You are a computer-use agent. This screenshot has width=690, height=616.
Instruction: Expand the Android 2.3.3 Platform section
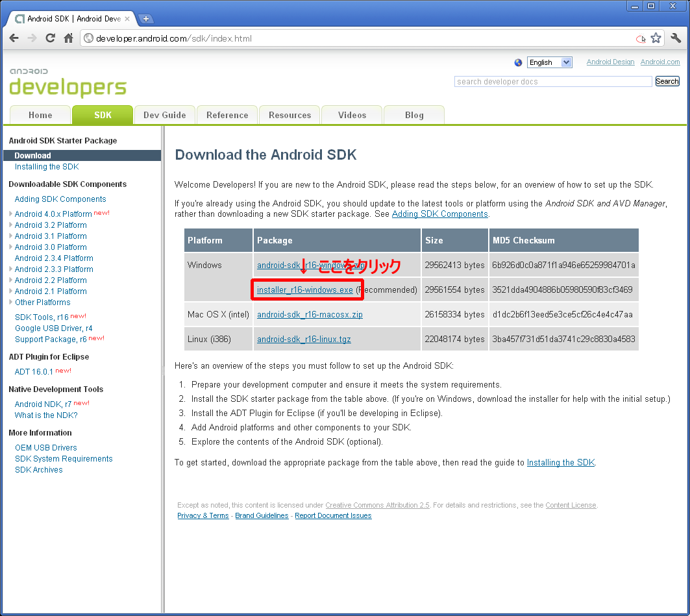click(10, 268)
